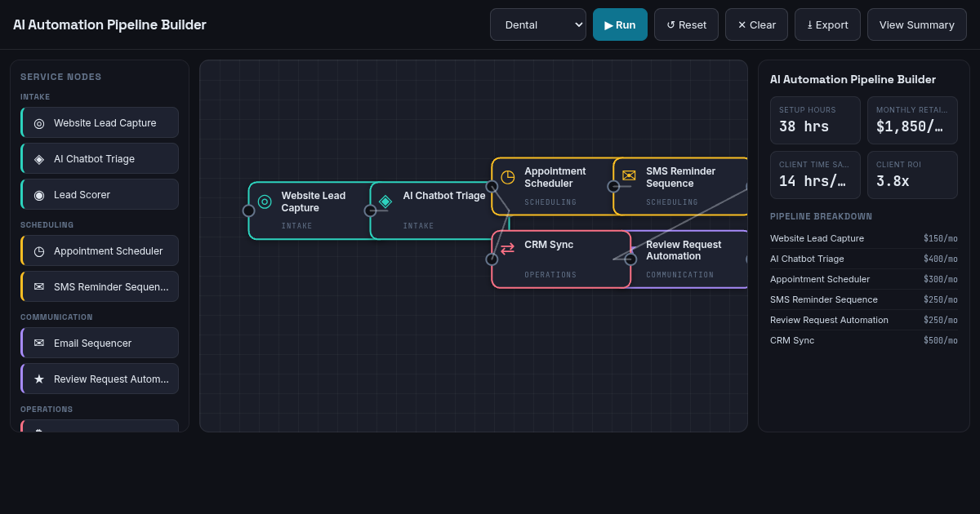Image resolution: width=980 pixels, height=514 pixels.
Task: Open the Dental industry dropdown
Action: 538,24
